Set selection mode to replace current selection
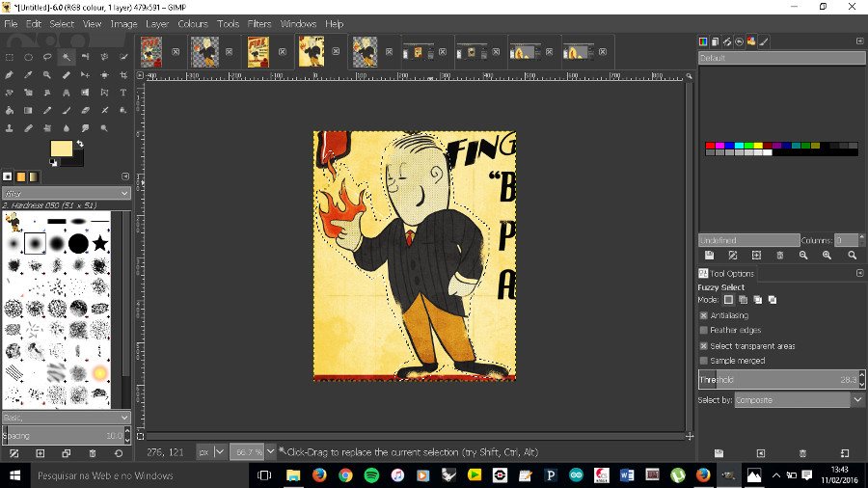868x488 pixels. 728,300
